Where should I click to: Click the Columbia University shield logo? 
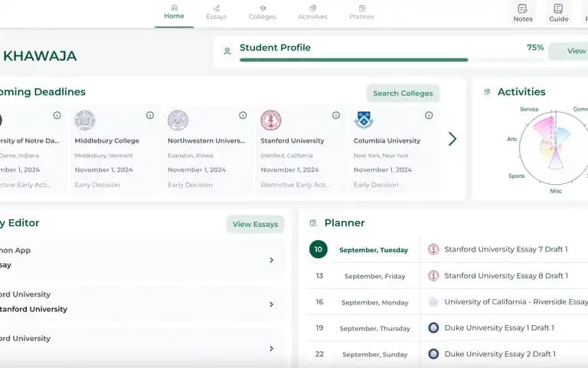(364, 120)
